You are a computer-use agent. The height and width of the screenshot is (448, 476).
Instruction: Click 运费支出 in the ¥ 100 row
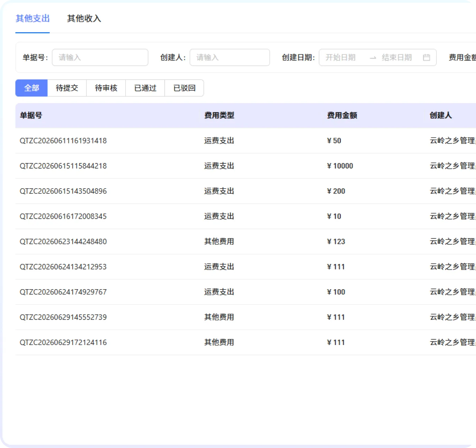point(219,292)
